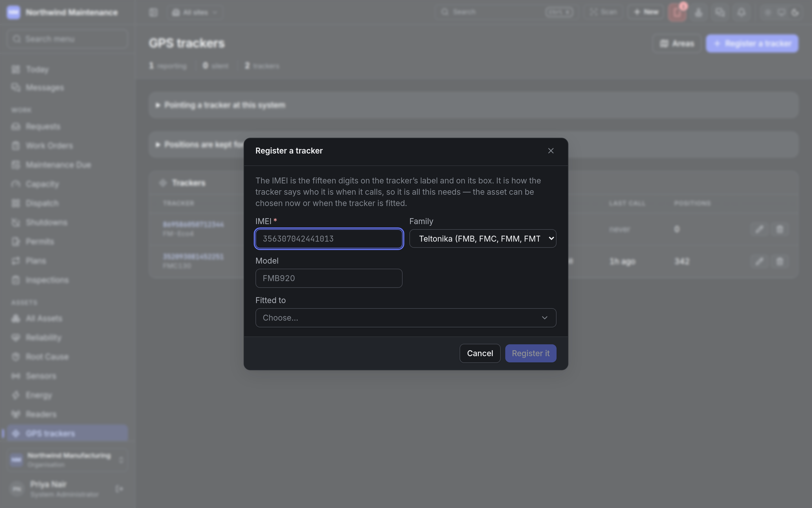Open the All sites selector
Image resolution: width=812 pixels, height=508 pixels.
pyautogui.click(x=195, y=12)
